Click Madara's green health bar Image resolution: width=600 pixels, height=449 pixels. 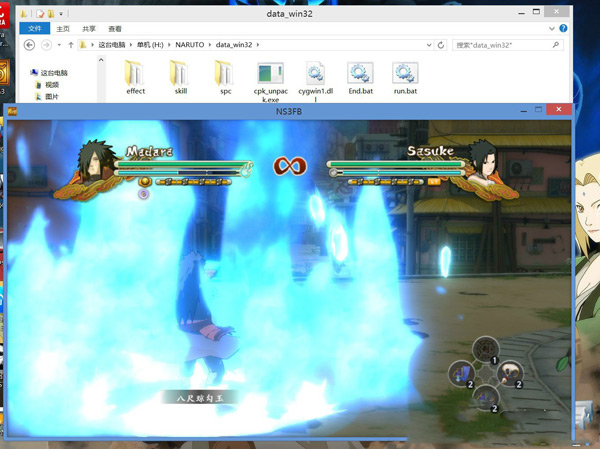pyautogui.click(x=183, y=165)
